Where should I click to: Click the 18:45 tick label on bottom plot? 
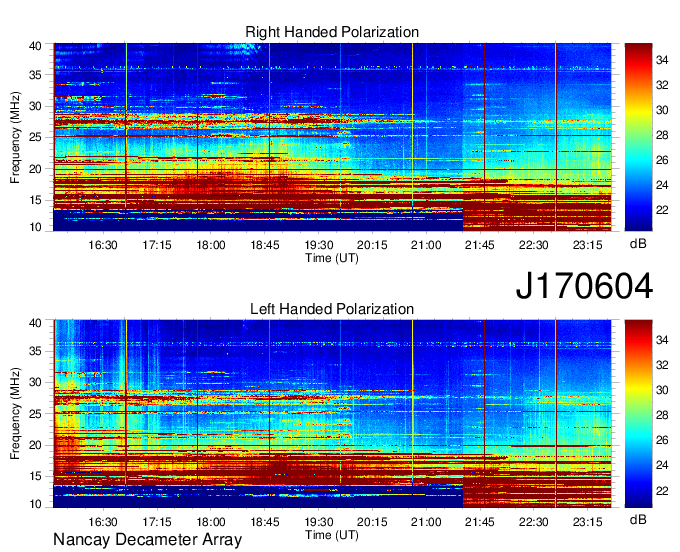(x=265, y=522)
